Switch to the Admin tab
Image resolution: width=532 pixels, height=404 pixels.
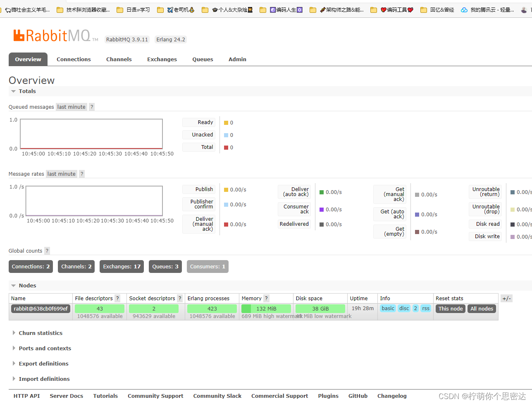click(x=237, y=59)
